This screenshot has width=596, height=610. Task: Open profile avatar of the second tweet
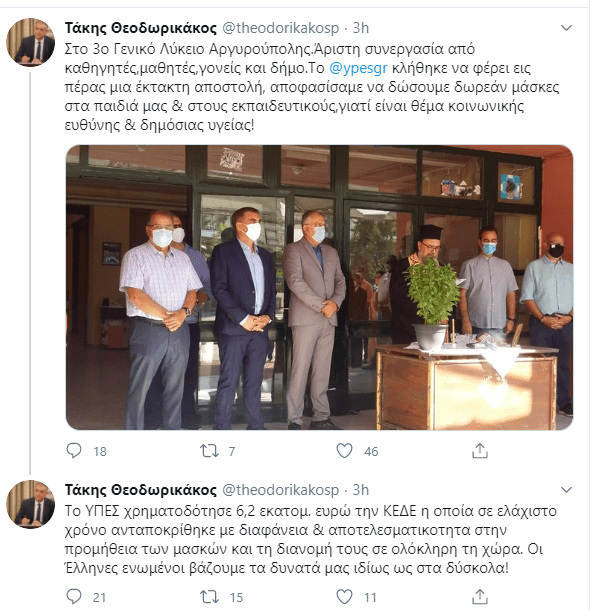pyautogui.click(x=30, y=504)
